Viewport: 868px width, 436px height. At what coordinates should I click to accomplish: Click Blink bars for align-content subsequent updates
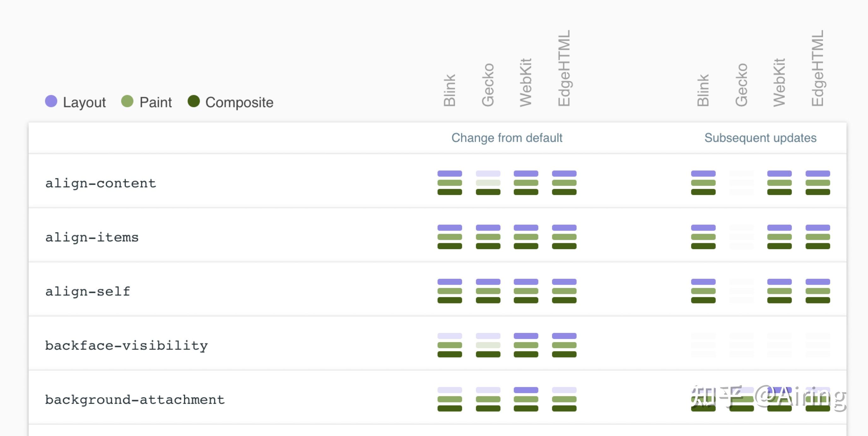[x=703, y=183]
